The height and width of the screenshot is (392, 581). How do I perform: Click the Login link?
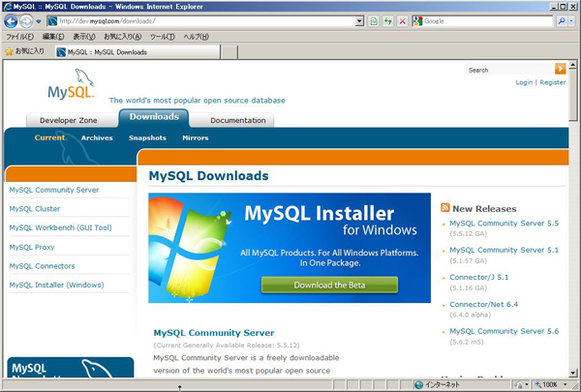[524, 82]
